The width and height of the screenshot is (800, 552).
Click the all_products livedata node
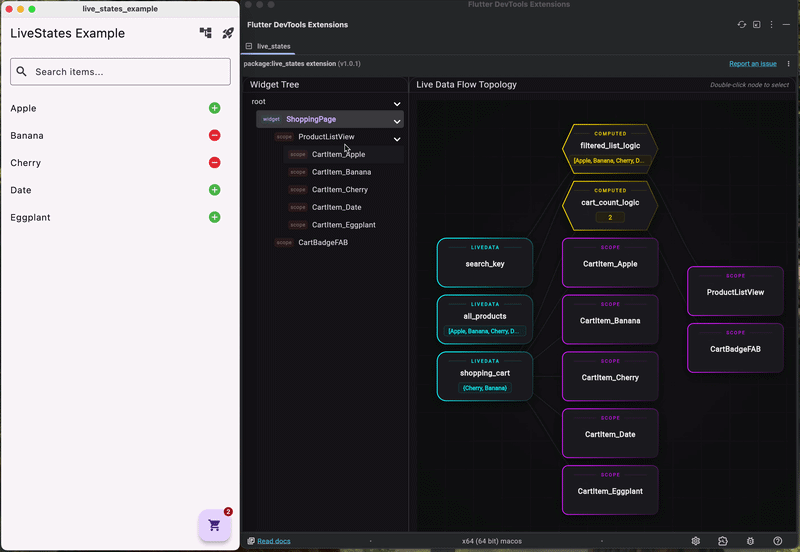(485, 319)
